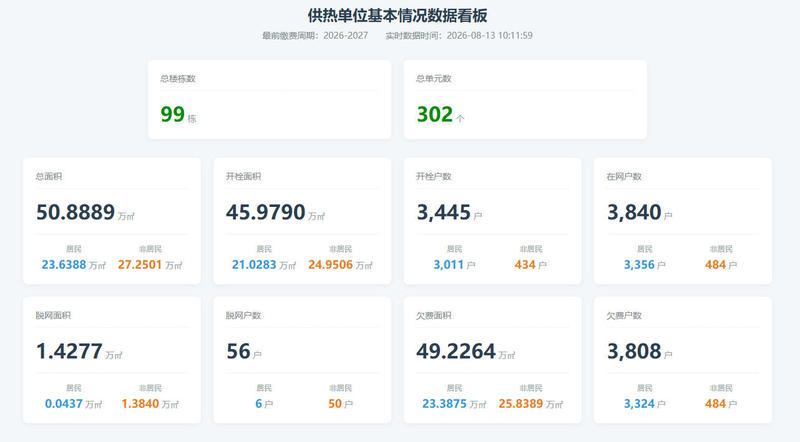Click the 欠费户数 card label
Viewport: 800px width, 442px height.
(x=624, y=316)
